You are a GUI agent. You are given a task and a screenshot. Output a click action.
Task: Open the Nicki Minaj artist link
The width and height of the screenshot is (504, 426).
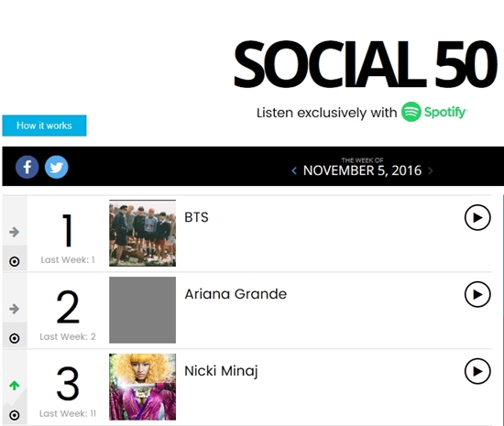pyautogui.click(x=221, y=371)
